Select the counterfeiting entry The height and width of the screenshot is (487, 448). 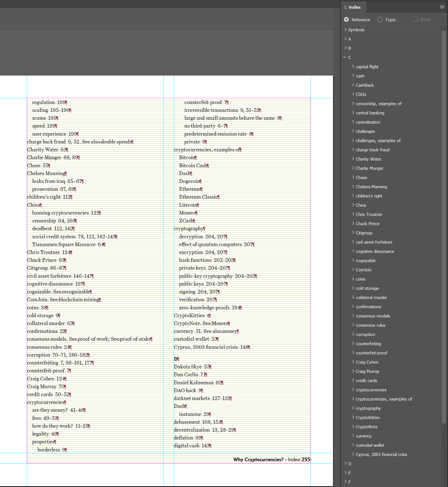click(x=368, y=344)
